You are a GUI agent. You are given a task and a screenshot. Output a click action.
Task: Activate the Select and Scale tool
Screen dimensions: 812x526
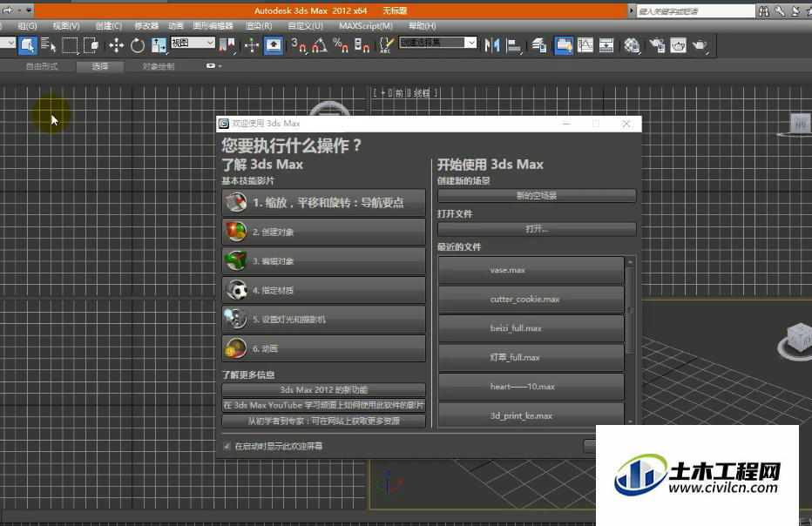pyautogui.click(x=159, y=45)
